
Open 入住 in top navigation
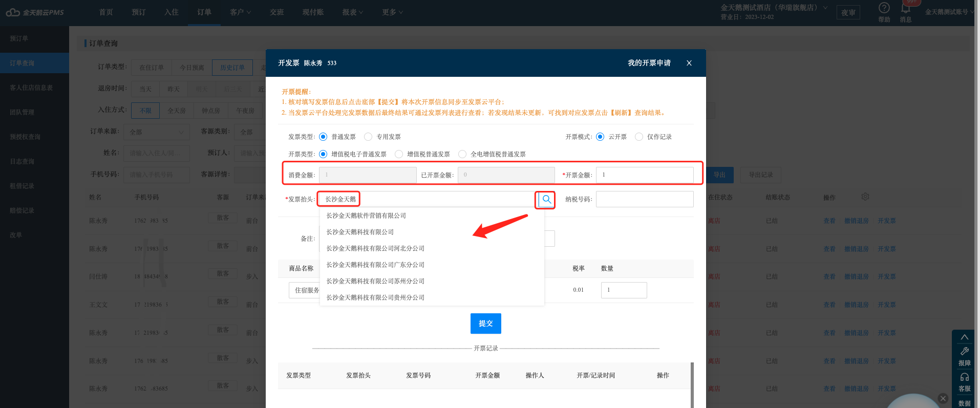click(x=172, y=12)
